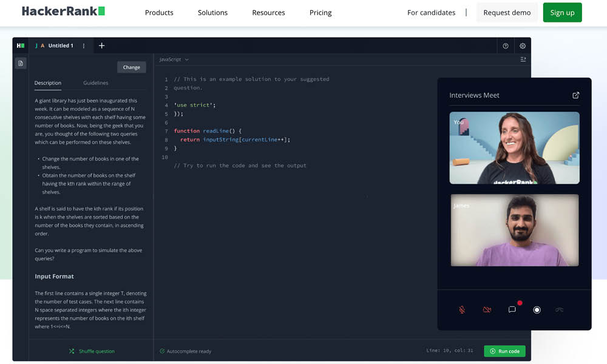Image resolution: width=607 pixels, height=364 pixels.
Task: Open the Untitled 1 tab options menu
Action: [x=84, y=45]
